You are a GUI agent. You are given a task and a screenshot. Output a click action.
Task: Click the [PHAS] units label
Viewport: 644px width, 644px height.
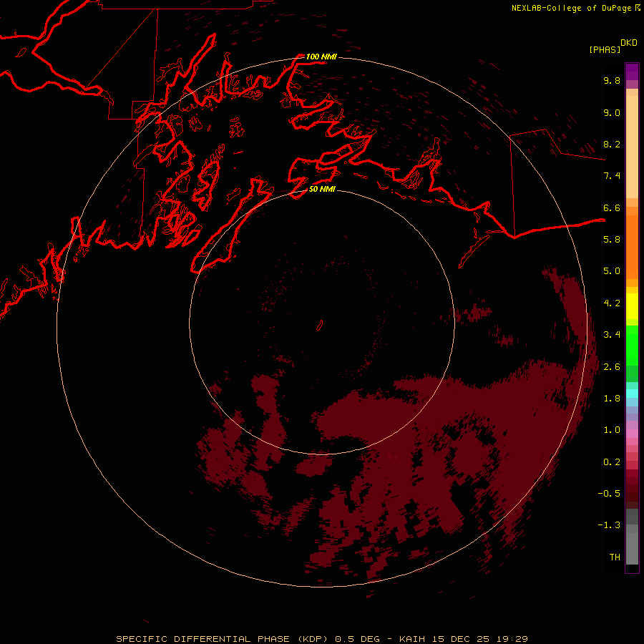[x=605, y=49]
